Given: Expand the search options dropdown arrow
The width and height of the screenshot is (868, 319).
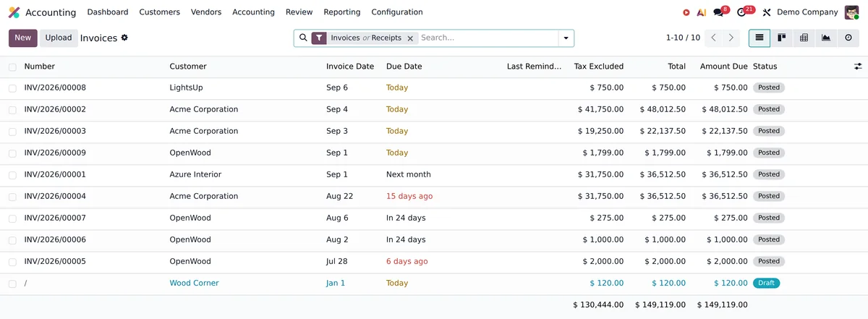Looking at the screenshot, I should point(565,38).
